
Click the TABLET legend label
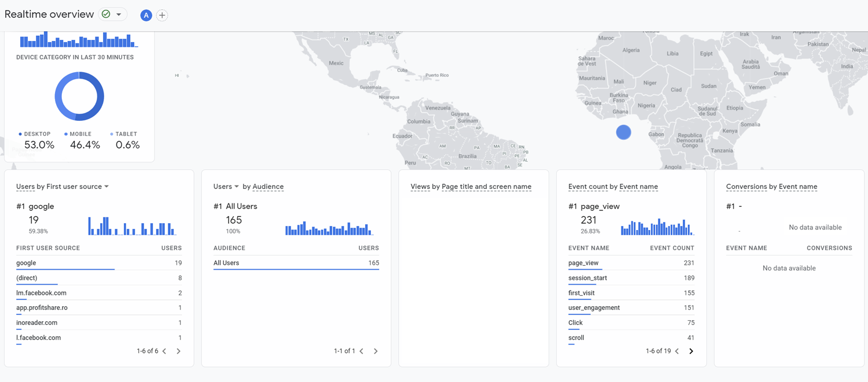pyautogui.click(x=126, y=134)
